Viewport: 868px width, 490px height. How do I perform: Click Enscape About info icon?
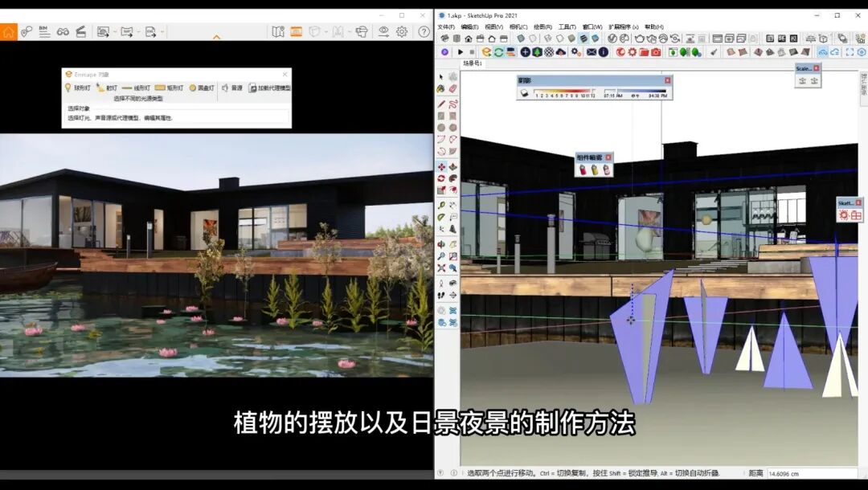point(604,52)
